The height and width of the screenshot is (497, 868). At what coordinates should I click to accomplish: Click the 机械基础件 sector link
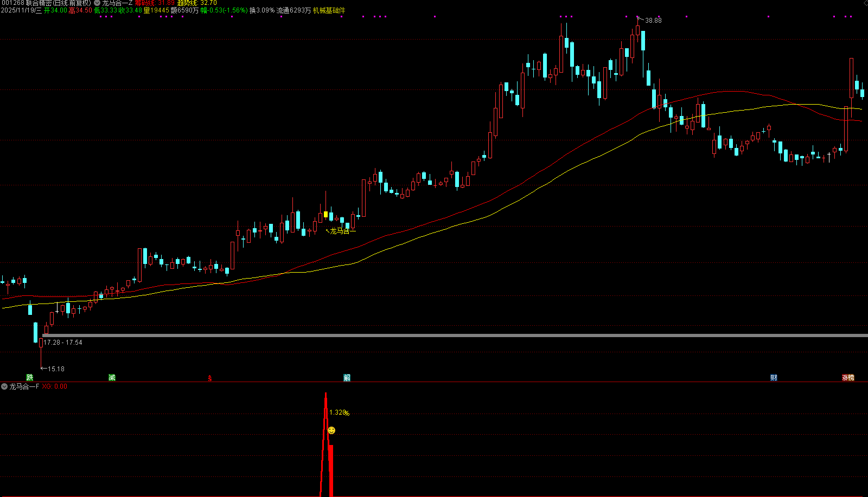point(329,10)
